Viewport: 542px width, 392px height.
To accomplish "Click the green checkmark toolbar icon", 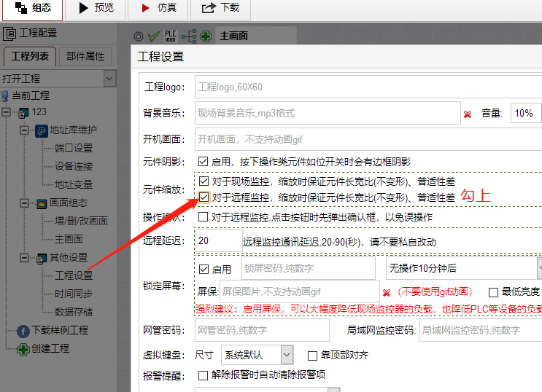I will click(x=153, y=36).
